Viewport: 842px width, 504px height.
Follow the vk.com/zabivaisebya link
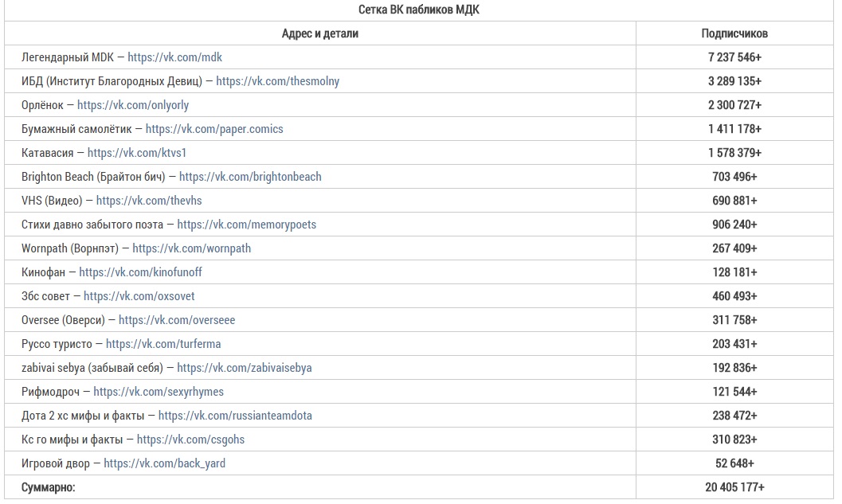point(245,368)
